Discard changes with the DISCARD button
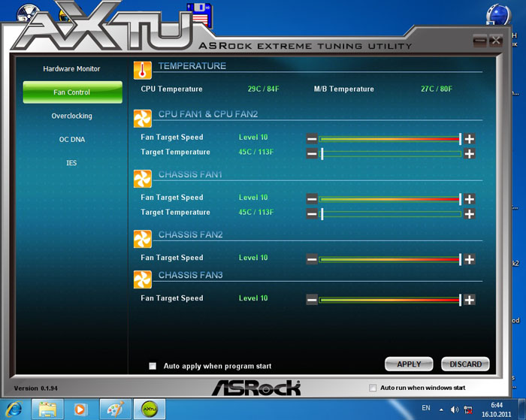The height and width of the screenshot is (420, 526). coord(465,364)
